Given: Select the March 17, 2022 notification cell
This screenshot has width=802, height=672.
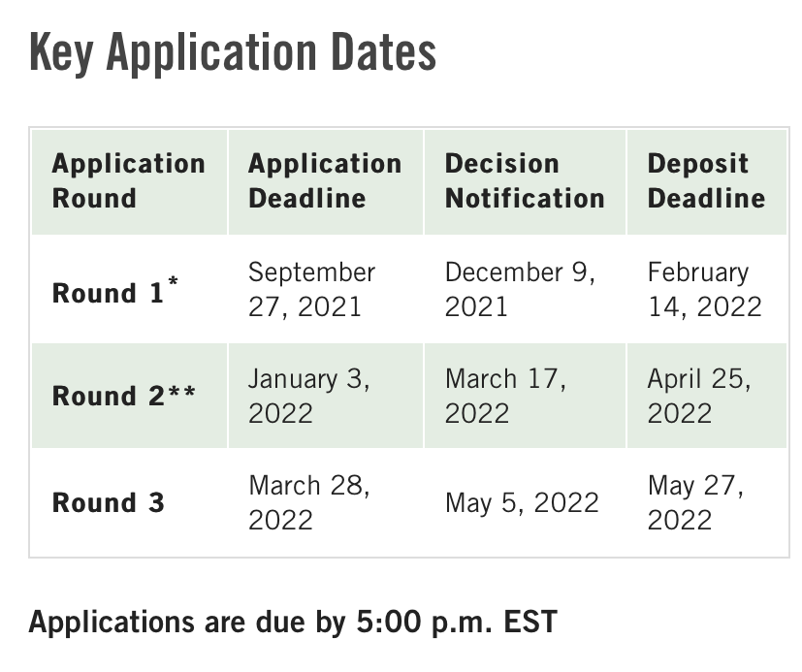Looking at the screenshot, I should (x=506, y=396).
